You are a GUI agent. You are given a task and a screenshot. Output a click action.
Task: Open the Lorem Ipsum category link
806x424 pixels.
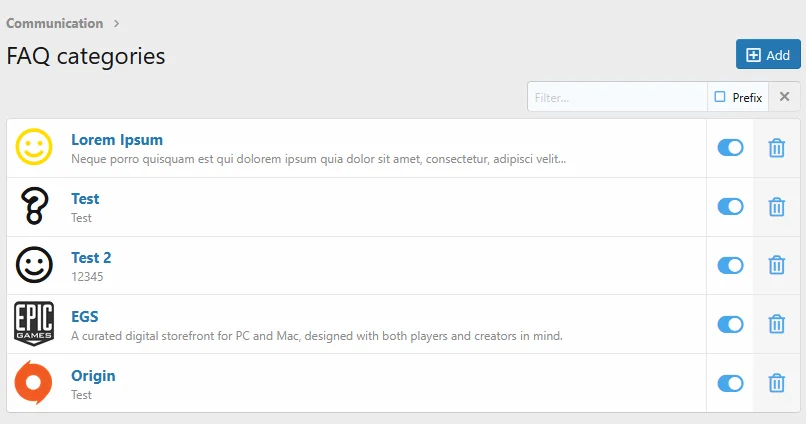tap(117, 140)
